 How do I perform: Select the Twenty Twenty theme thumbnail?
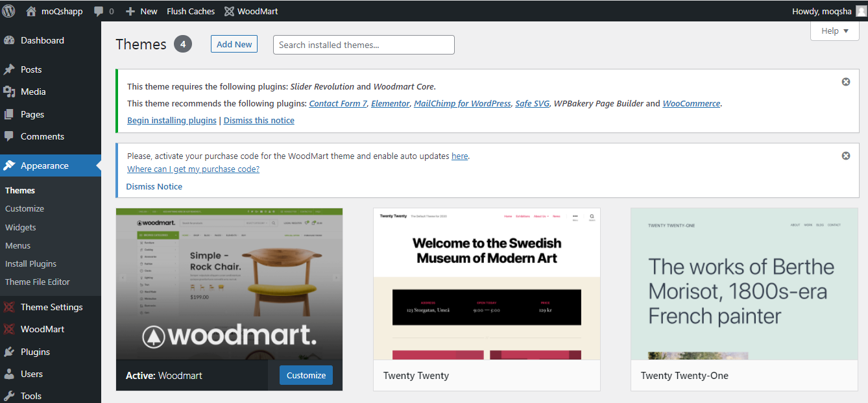coord(487,284)
